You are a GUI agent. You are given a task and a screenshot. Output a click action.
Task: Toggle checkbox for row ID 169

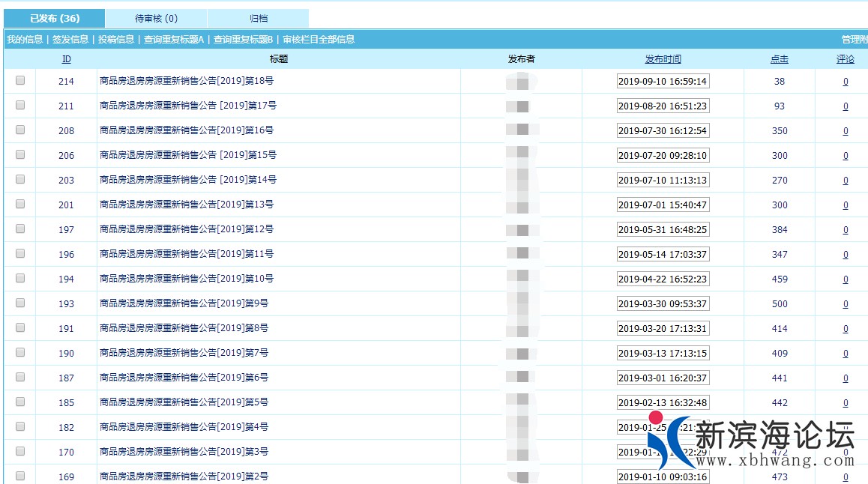20,476
